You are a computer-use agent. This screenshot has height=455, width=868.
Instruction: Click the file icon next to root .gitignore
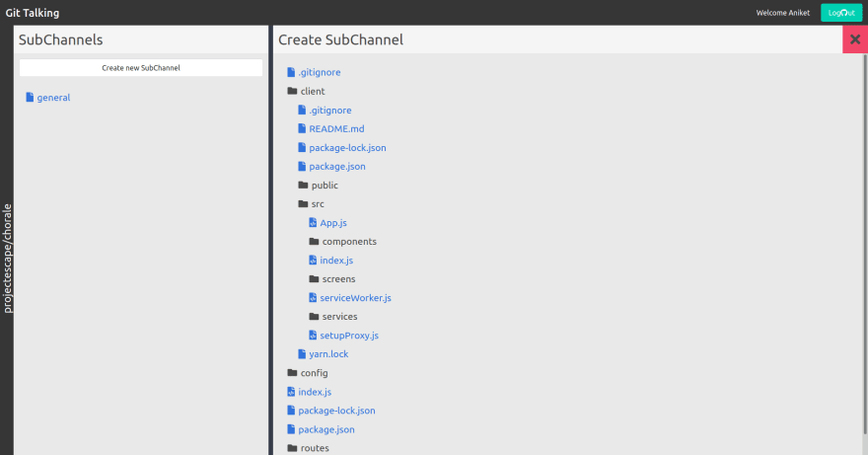point(291,72)
